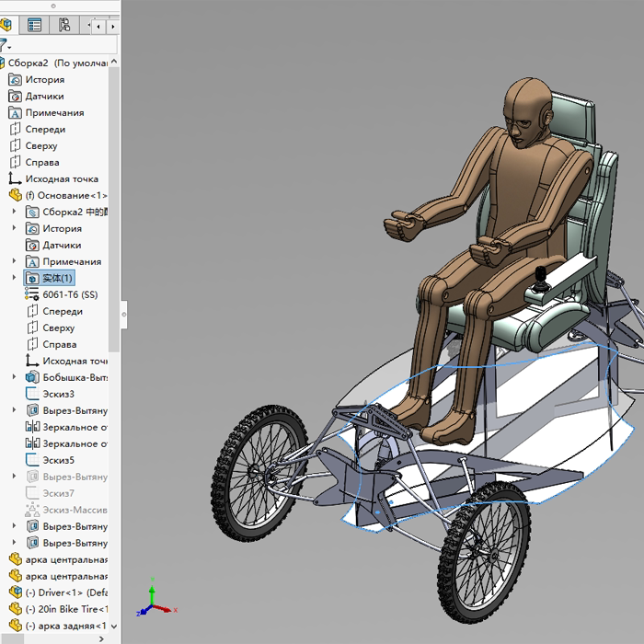The image size is (644, 644).
Task: Open the FeatureManager design tree tab
Action: pos(6,25)
